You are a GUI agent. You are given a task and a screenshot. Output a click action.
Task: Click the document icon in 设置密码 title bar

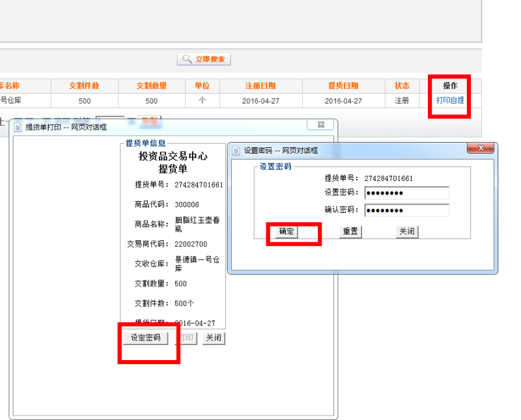point(236,150)
